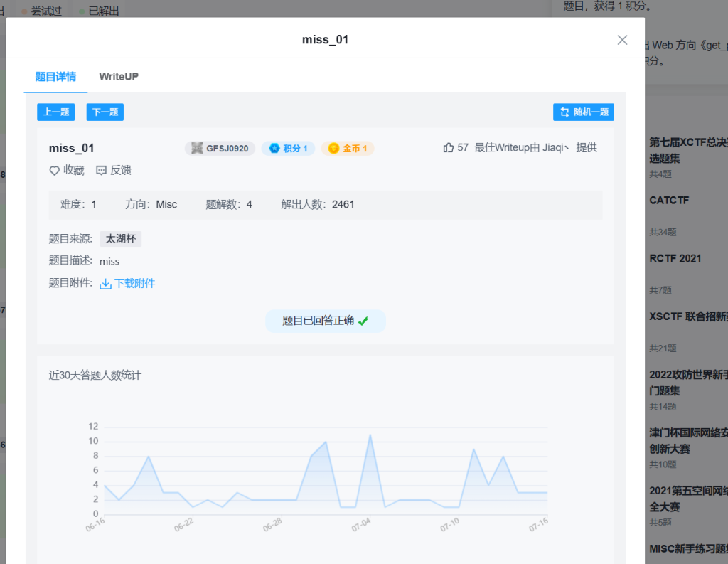Image resolution: width=728 pixels, height=564 pixels.
Task: Click the gold coin badge icon
Action: [333, 149]
